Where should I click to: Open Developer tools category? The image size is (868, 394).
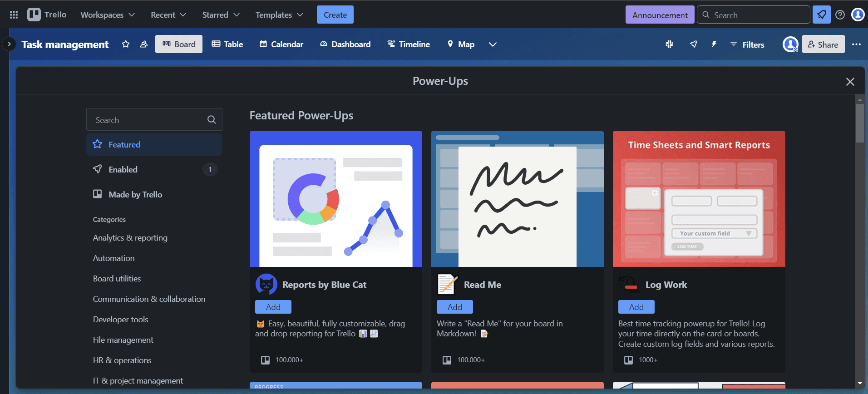click(x=121, y=320)
